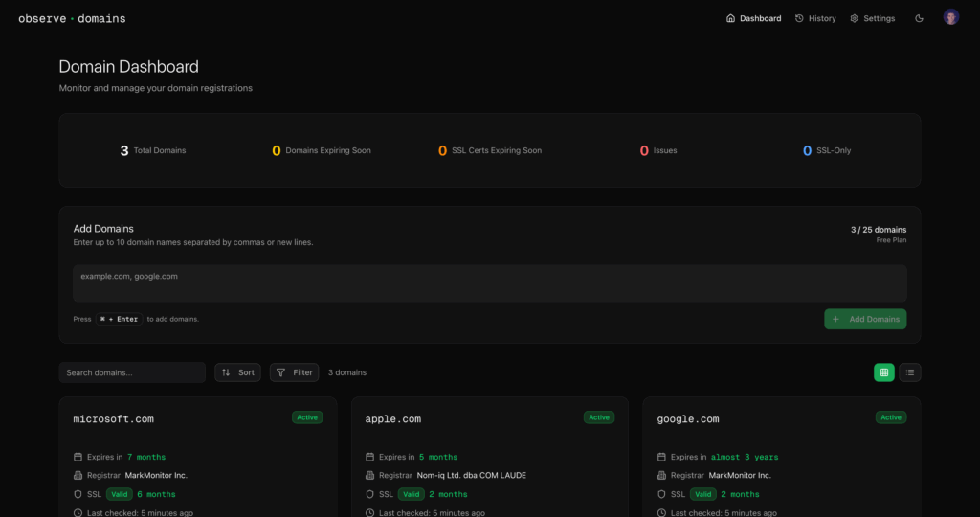Click the Domains Expiring Soon stat
This screenshot has height=517, width=980.
[x=321, y=150]
